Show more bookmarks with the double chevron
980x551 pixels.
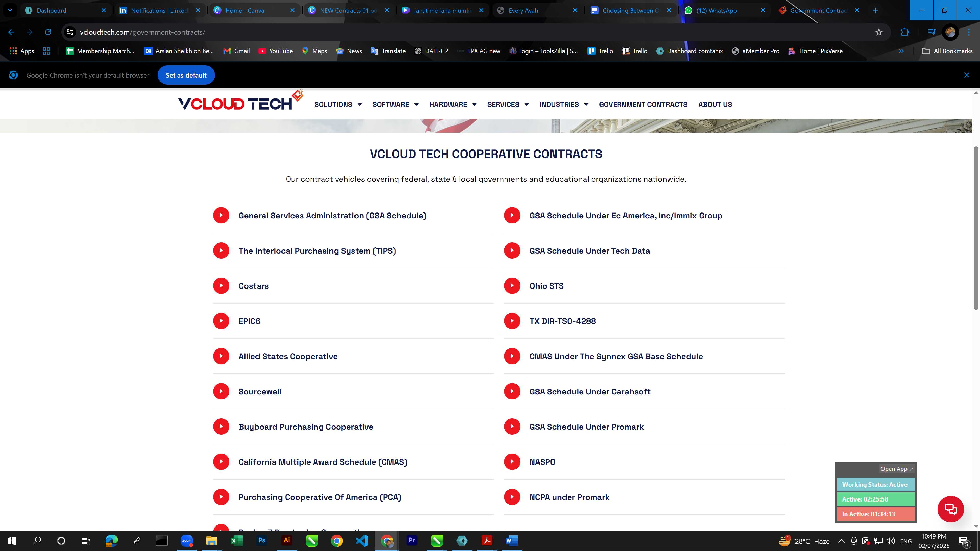(x=901, y=51)
